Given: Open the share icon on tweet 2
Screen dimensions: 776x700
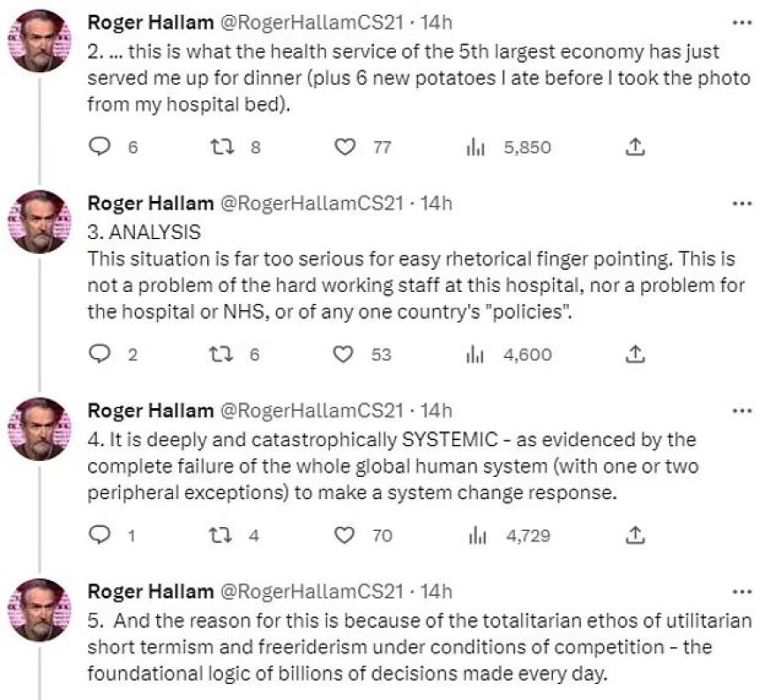Looking at the screenshot, I should [635, 148].
